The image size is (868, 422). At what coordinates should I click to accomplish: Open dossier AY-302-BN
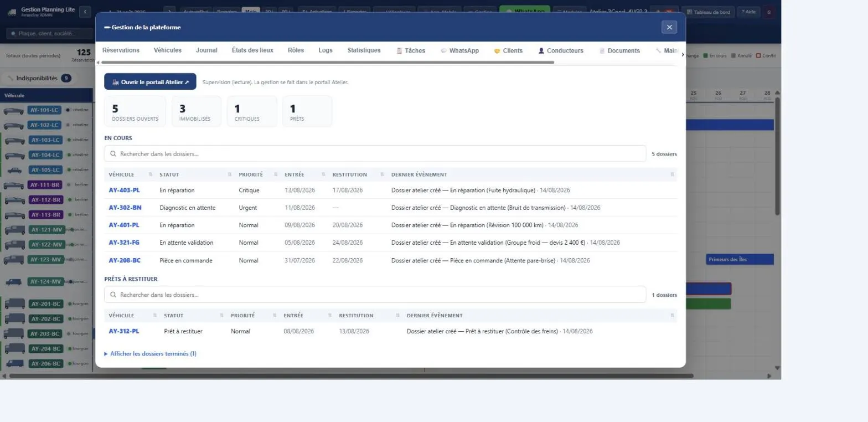coord(125,208)
